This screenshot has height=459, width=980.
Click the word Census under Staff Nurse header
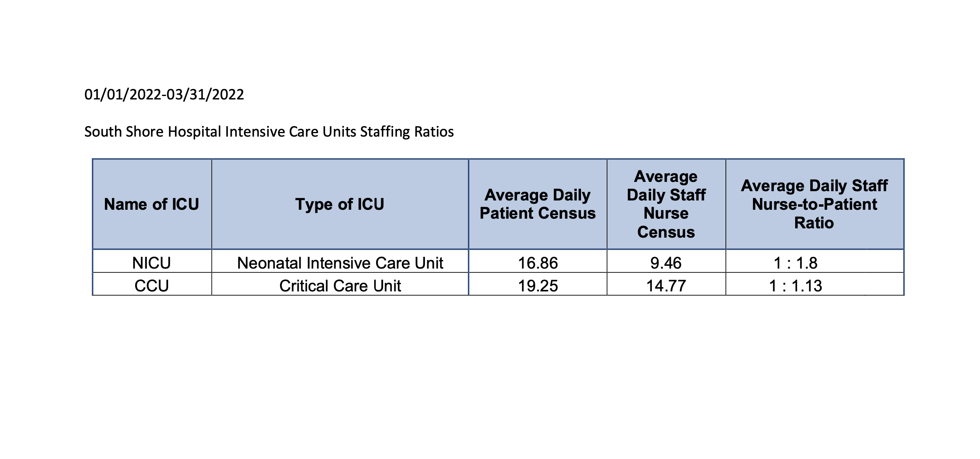[x=666, y=232]
